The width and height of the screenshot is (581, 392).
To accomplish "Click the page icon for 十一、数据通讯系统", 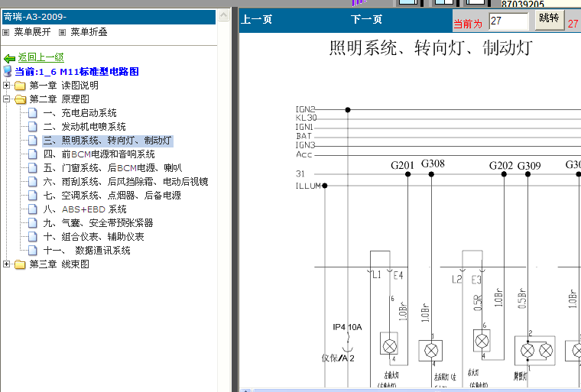I will [x=33, y=251].
